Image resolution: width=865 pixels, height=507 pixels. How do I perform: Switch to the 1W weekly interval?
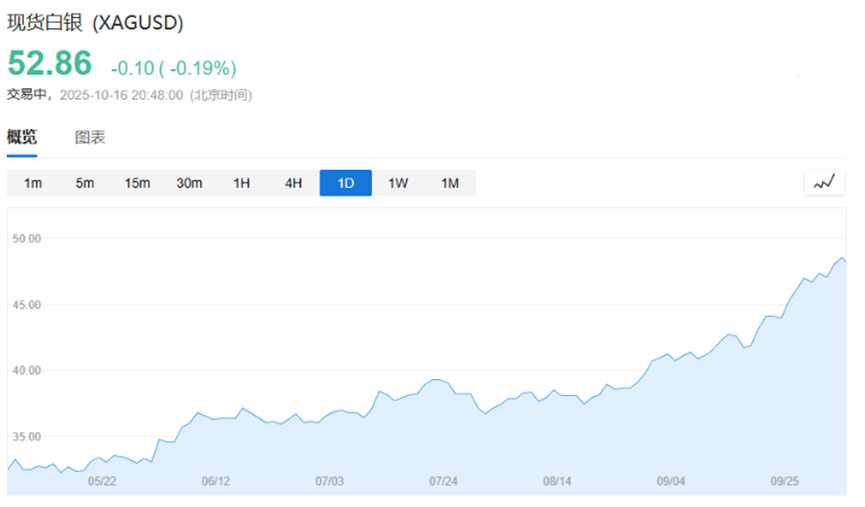pos(398,183)
